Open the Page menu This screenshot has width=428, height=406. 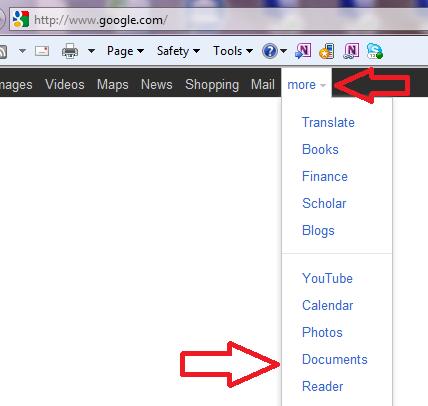coord(125,51)
